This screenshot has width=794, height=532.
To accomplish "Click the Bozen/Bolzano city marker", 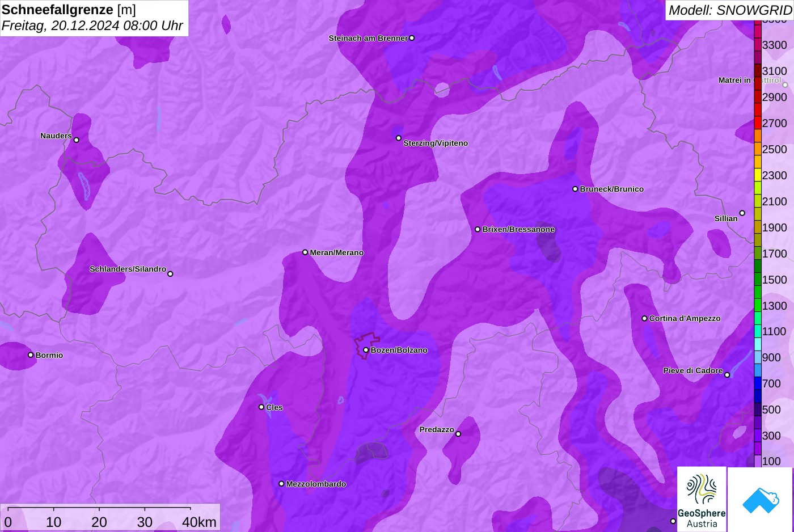I will click(x=366, y=350).
